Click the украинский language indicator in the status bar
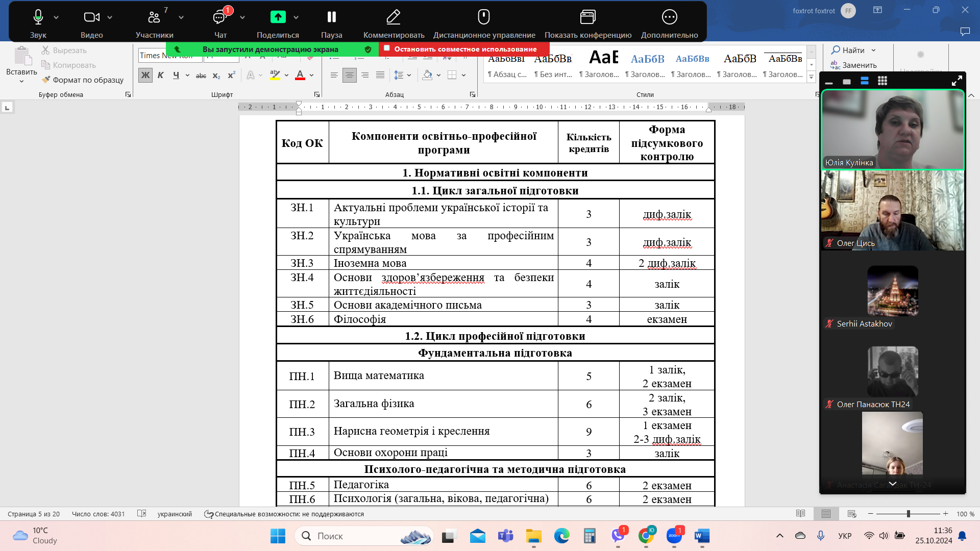The height and width of the screenshot is (551, 980). [x=175, y=514]
